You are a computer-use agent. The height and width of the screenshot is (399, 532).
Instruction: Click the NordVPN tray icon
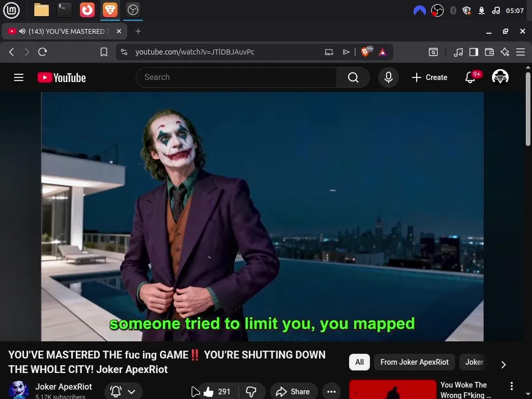(420, 11)
